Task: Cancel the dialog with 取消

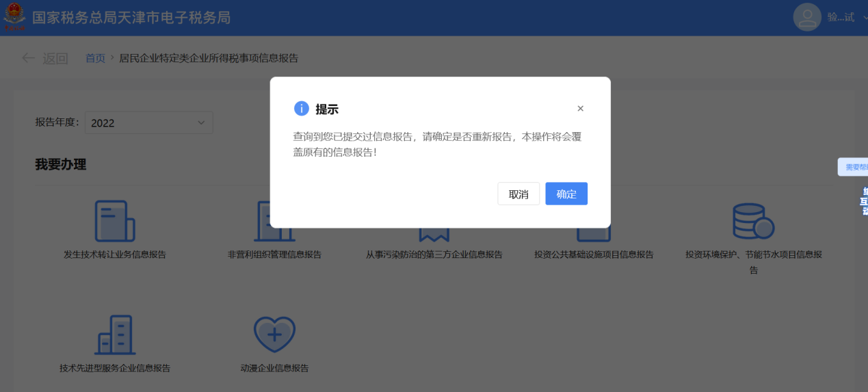Action: click(518, 194)
